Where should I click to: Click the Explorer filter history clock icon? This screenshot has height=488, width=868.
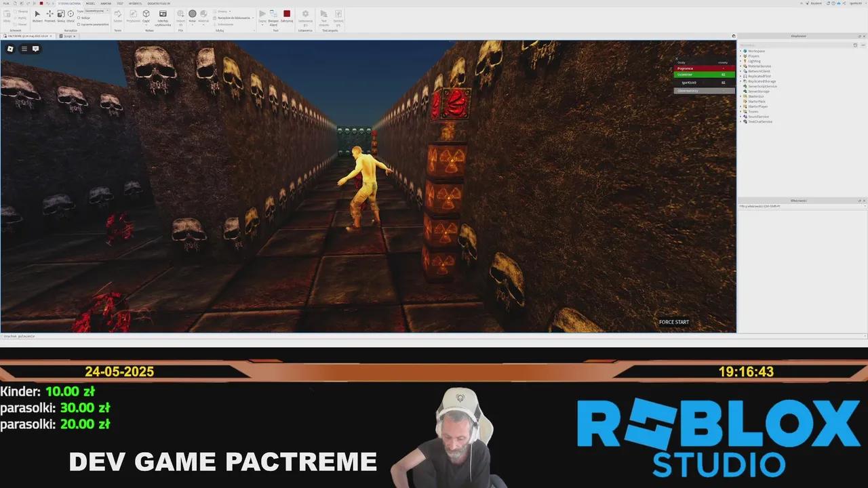(855, 45)
